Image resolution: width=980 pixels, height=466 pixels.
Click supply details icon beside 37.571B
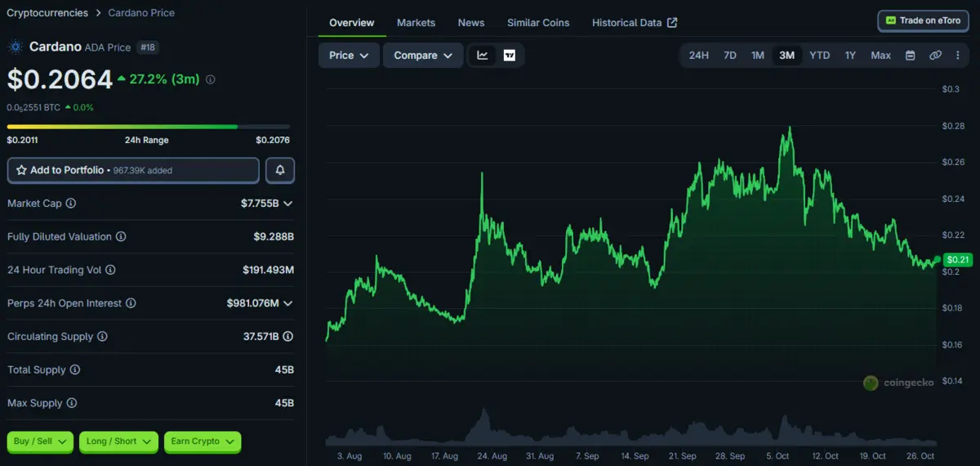288,336
